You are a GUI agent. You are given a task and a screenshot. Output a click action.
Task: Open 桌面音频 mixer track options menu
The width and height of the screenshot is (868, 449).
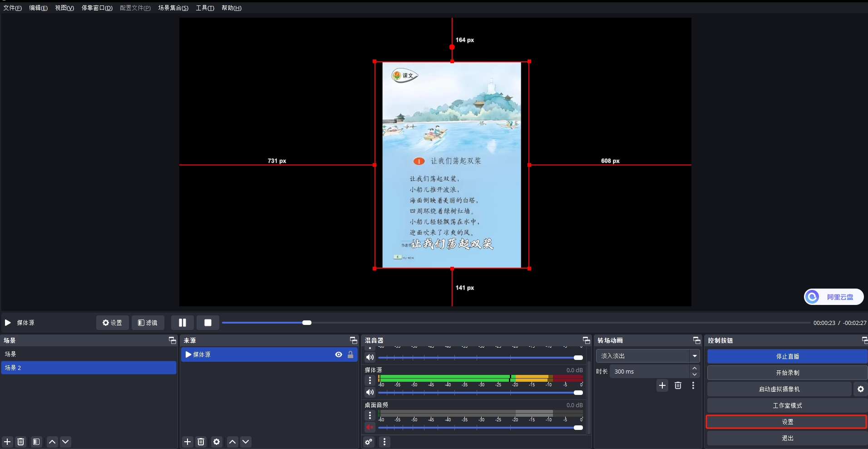(370, 415)
